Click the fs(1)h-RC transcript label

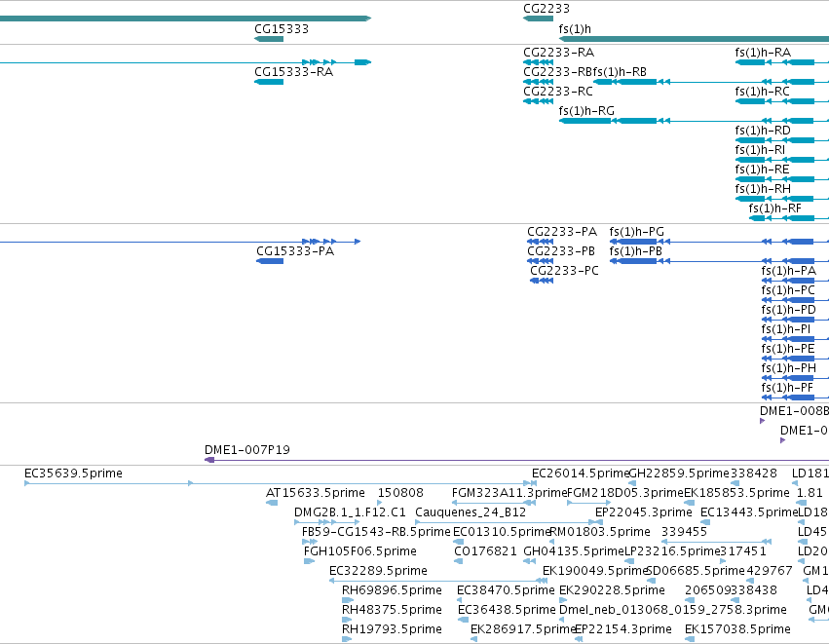point(762,92)
